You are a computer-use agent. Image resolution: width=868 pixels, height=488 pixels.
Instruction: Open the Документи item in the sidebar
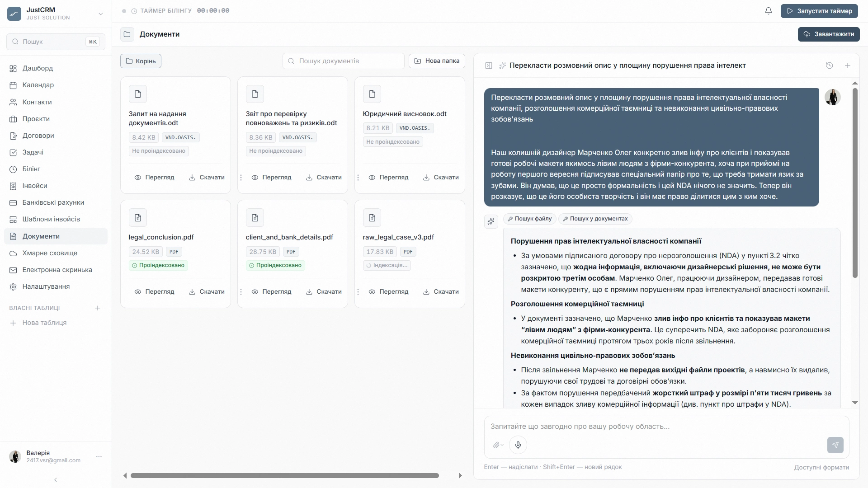tap(56, 236)
